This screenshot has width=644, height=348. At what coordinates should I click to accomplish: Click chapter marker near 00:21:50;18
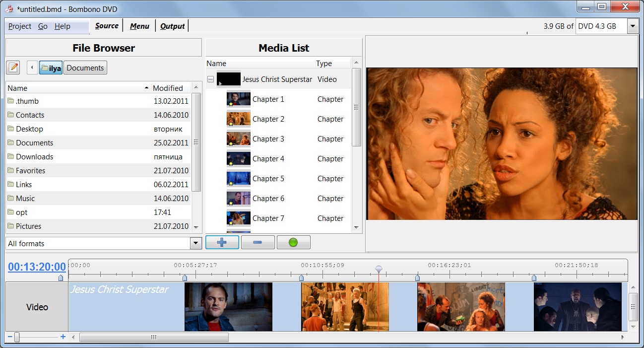[x=534, y=278]
